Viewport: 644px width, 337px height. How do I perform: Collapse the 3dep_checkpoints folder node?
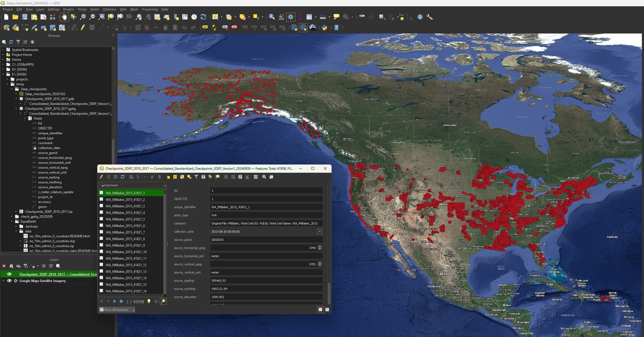(12, 89)
